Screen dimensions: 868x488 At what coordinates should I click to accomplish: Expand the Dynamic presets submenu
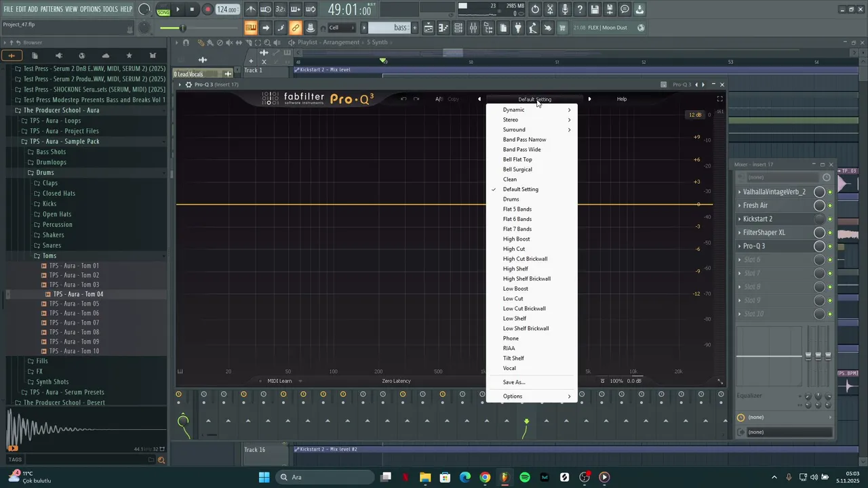[532, 110]
